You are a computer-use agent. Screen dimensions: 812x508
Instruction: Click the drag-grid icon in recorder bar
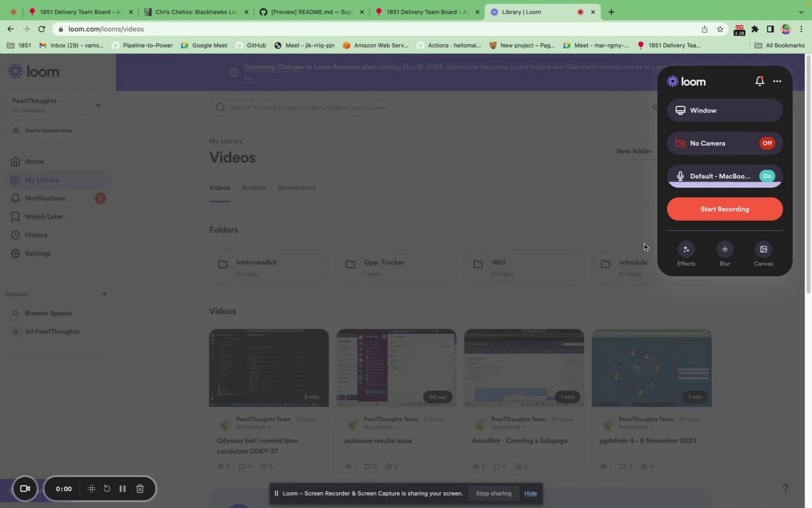click(x=91, y=489)
